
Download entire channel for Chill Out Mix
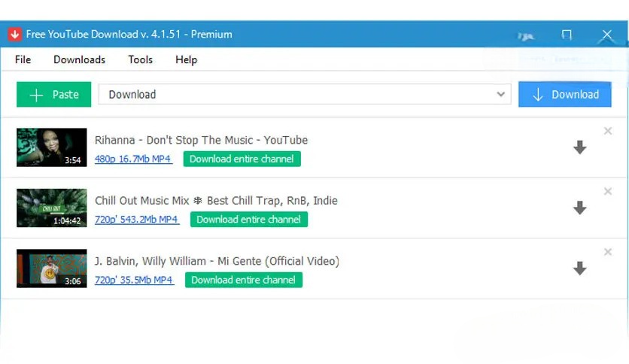click(249, 220)
